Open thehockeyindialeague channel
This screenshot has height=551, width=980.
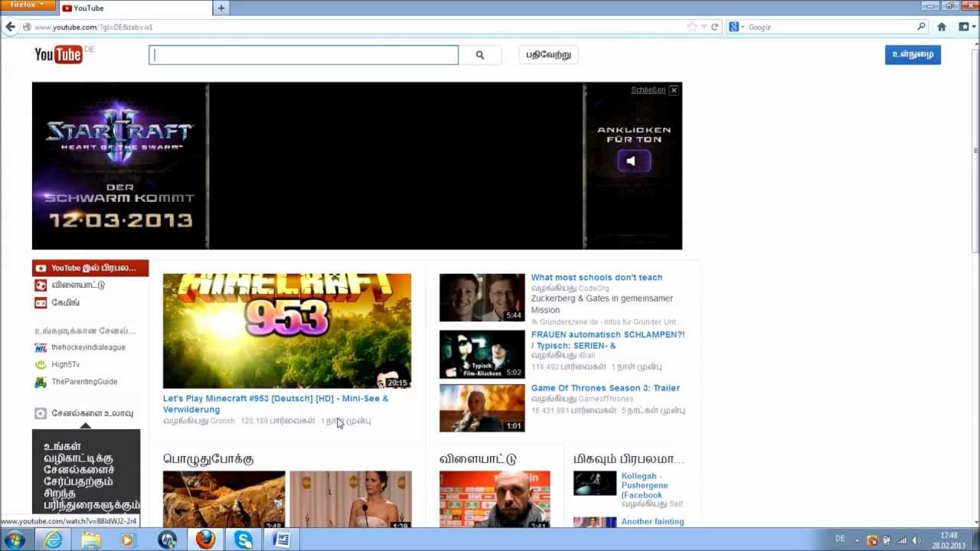tap(88, 347)
